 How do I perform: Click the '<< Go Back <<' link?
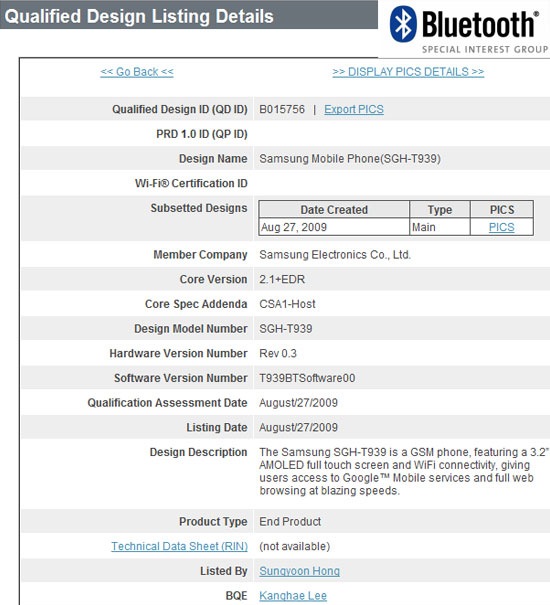(137, 72)
